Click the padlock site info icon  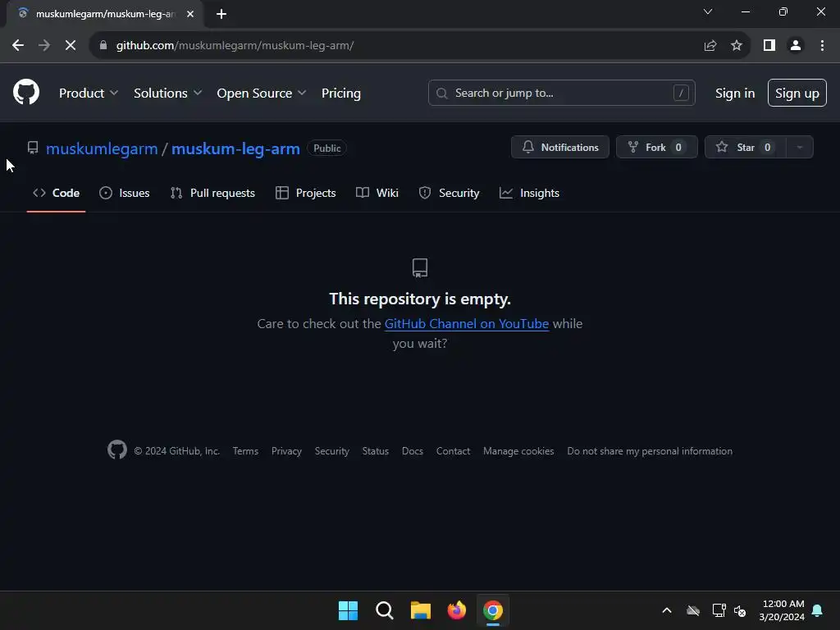point(103,46)
